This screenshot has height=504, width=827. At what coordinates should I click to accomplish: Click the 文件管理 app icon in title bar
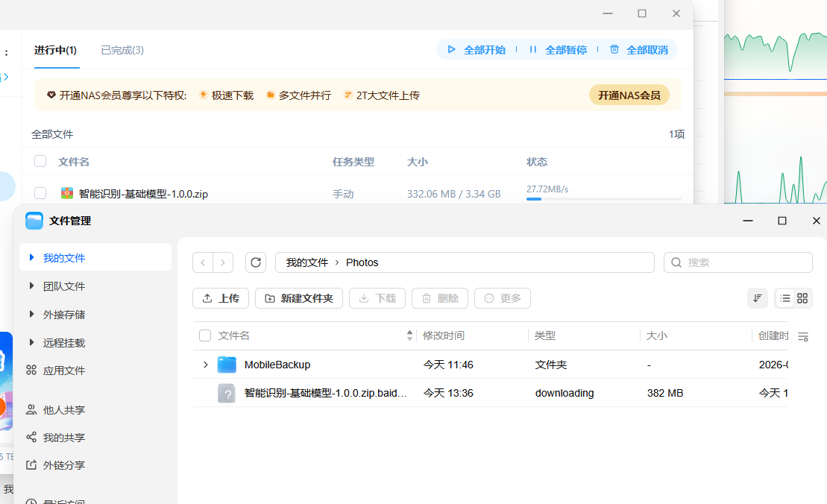click(34, 221)
